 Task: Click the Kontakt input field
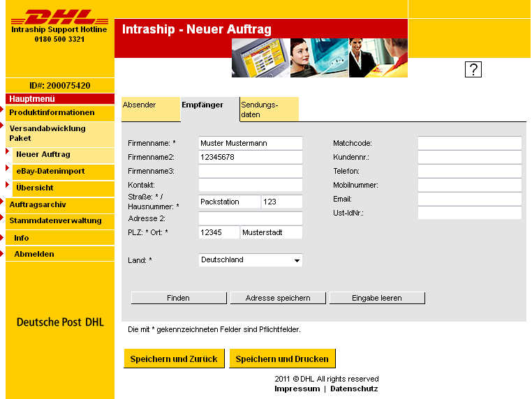point(251,185)
